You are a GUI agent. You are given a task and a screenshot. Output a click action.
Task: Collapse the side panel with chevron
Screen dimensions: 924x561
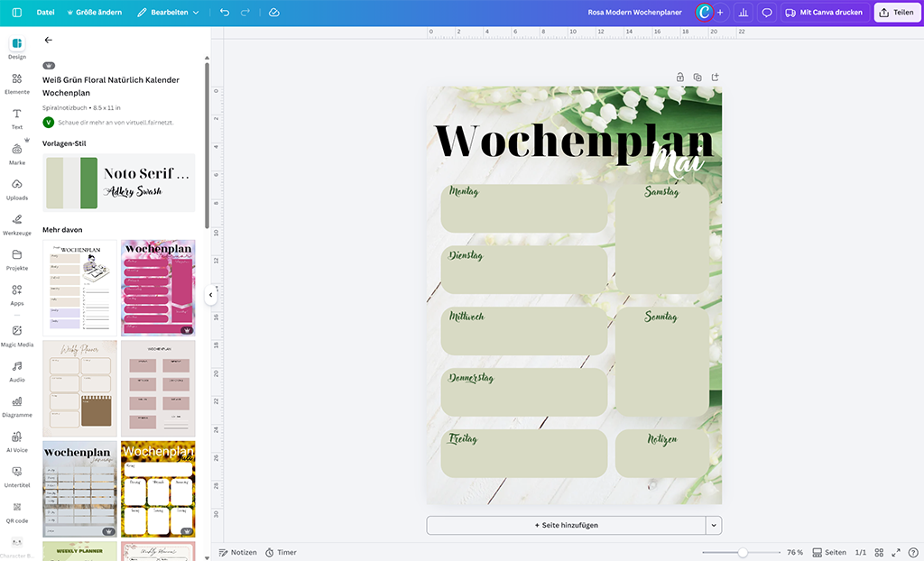click(210, 295)
